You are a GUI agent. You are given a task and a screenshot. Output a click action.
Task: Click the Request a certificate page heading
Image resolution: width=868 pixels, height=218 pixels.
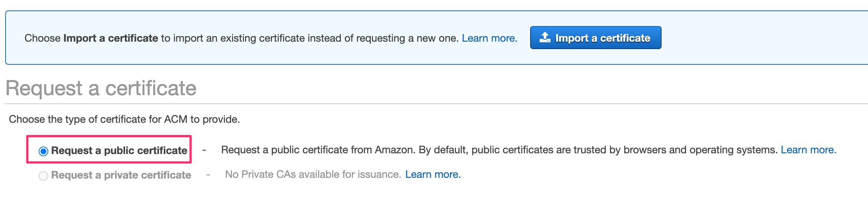pyautogui.click(x=101, y=88)
